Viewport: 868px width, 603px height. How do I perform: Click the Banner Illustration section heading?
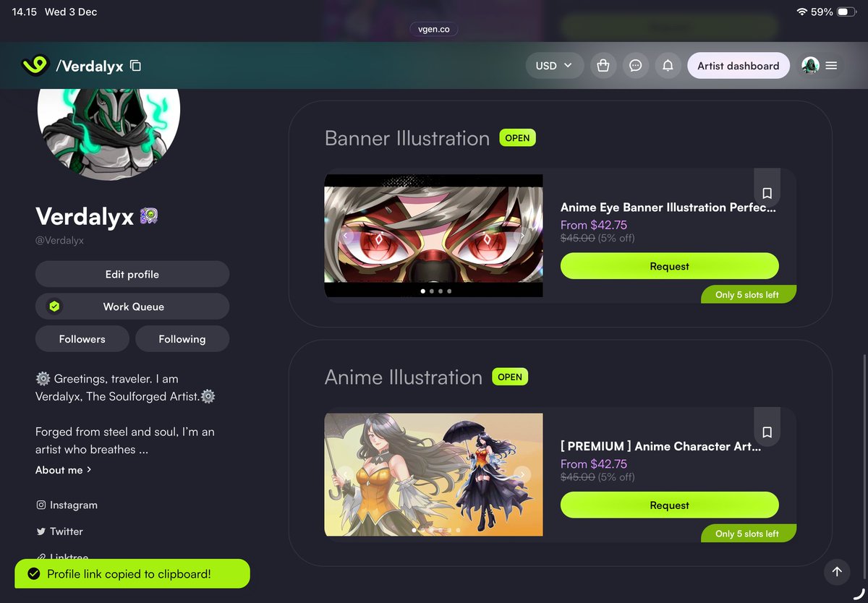[x=407, y=138]
